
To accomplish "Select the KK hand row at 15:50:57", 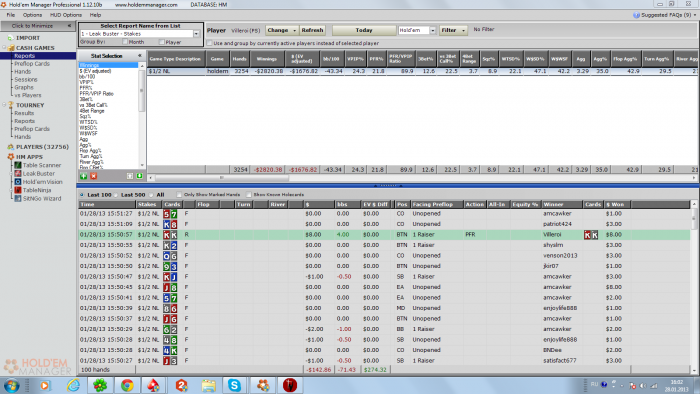I will click(384, 235).
